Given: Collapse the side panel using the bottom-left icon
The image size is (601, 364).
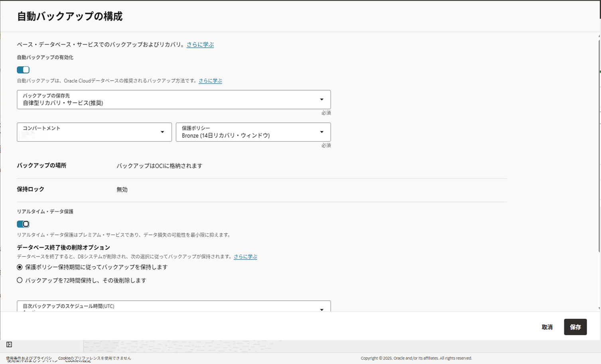Looking at the screenshot, I should point(9,344).
